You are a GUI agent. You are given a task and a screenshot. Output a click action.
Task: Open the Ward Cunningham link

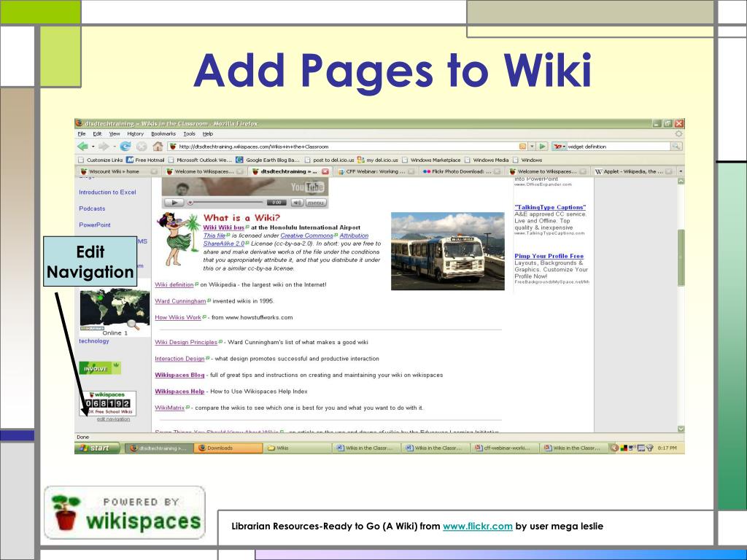(181, 301)
